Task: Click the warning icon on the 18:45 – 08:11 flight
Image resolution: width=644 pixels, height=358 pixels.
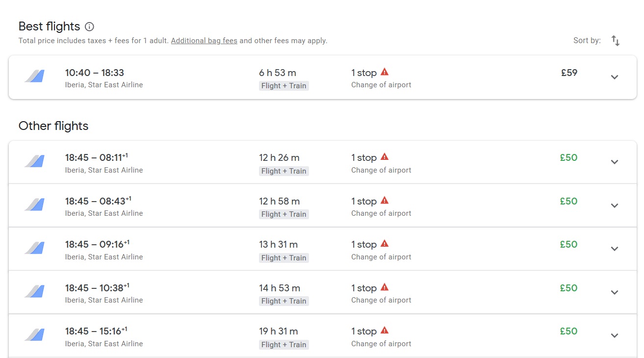Action: 385,157
